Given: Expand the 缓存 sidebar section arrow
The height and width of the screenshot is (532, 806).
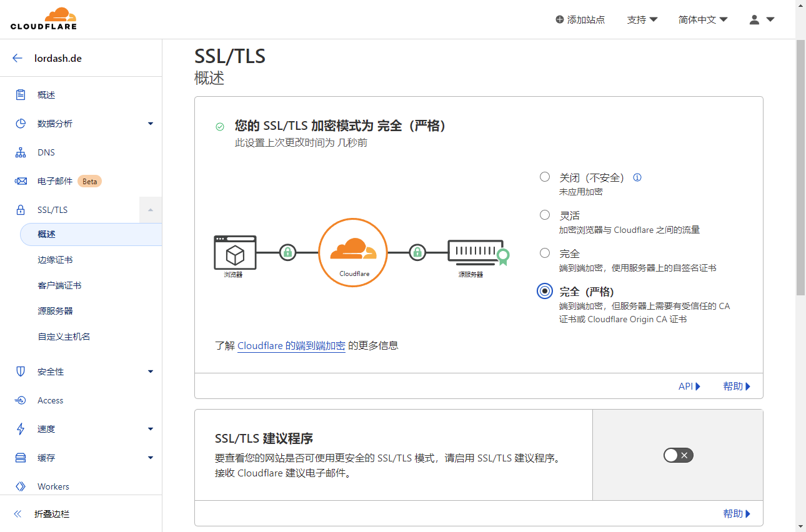Looking at the screenshot, I should tap(151, 458).
